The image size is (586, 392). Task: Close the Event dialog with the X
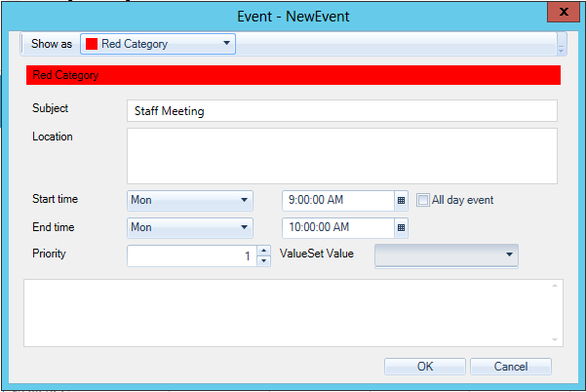(563, 13)
